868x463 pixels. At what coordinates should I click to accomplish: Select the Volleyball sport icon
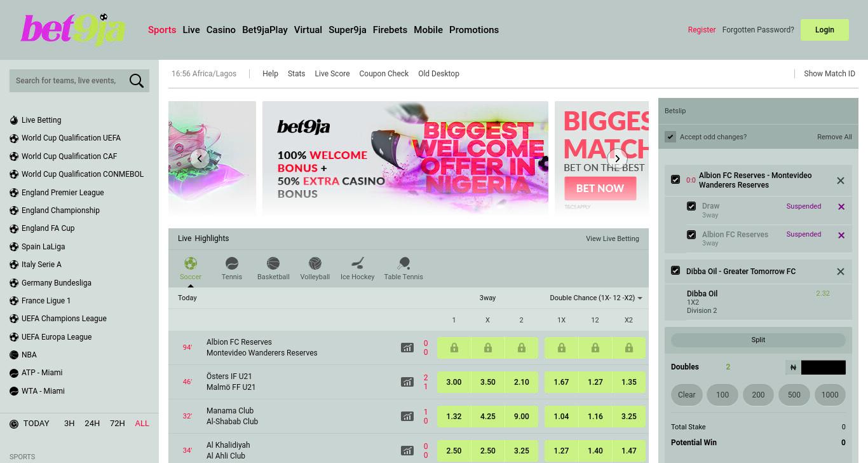click(x=315, y=263)
